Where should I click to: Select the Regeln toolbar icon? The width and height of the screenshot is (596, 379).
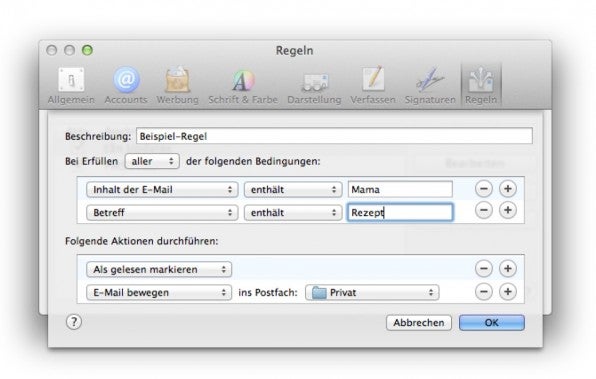[481, 86]
